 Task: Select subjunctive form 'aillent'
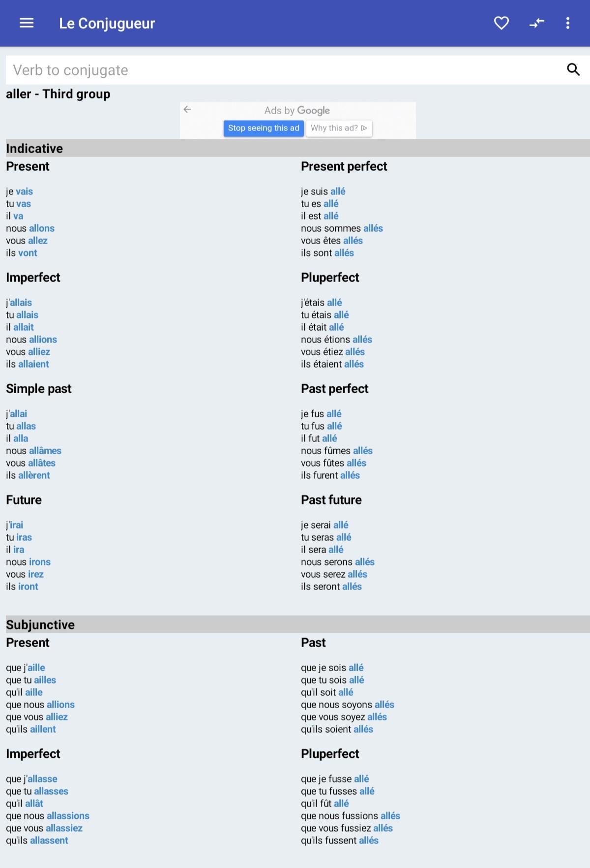tap(43, 729)
